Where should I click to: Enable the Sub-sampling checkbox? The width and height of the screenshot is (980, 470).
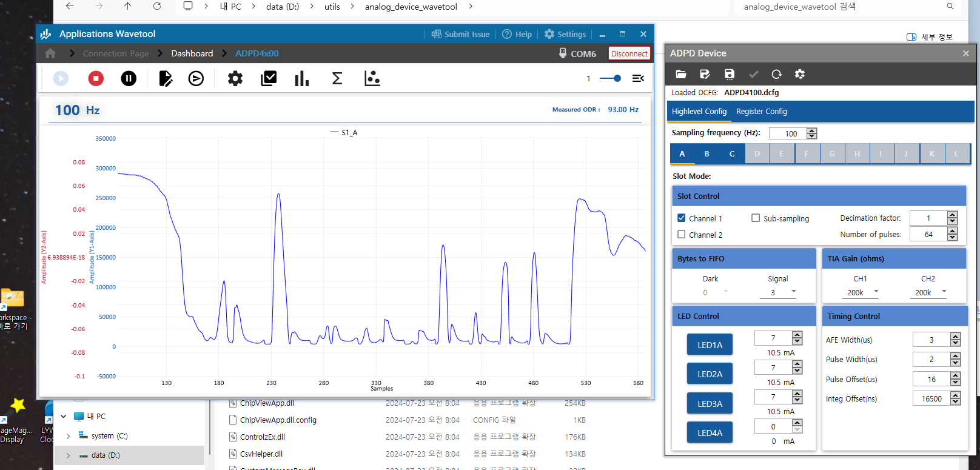[756, 218]
